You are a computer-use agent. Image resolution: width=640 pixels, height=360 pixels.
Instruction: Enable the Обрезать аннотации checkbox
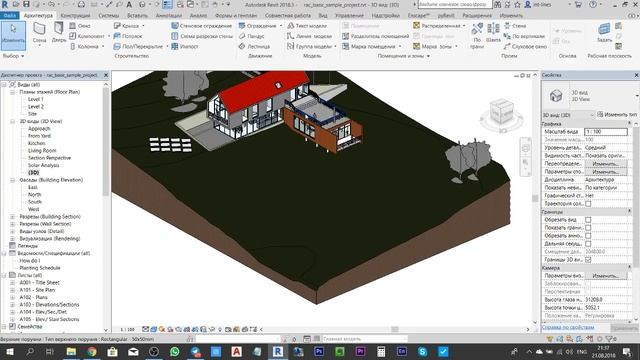coord(588,236)
